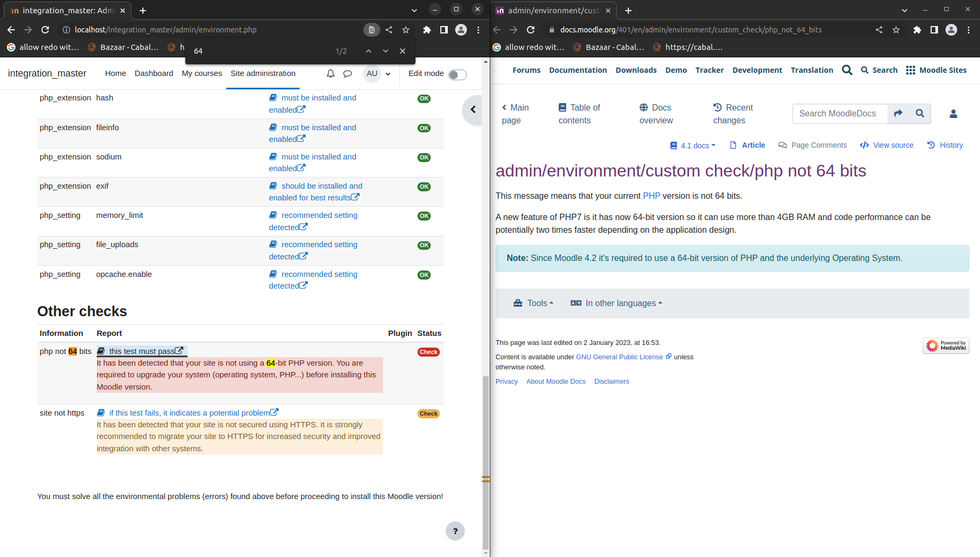Close the find-in-page bar
The width and height of the screenshot is (980, 557).
pos(403,51)
